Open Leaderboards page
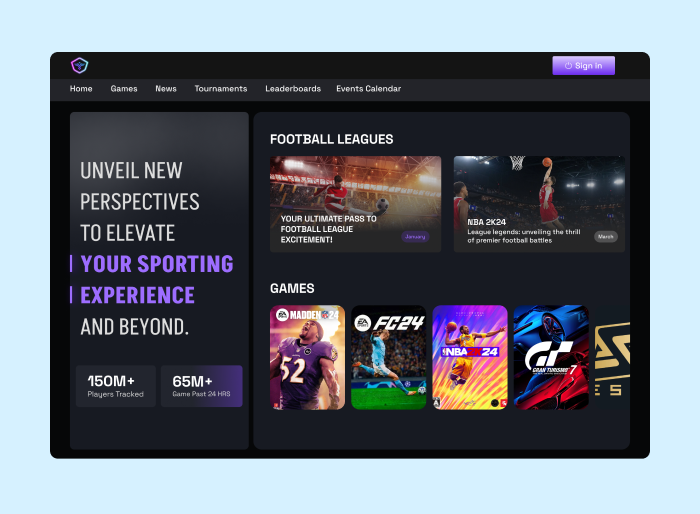The width and height of the screenshot is (700, 514). tap(293, 89)
